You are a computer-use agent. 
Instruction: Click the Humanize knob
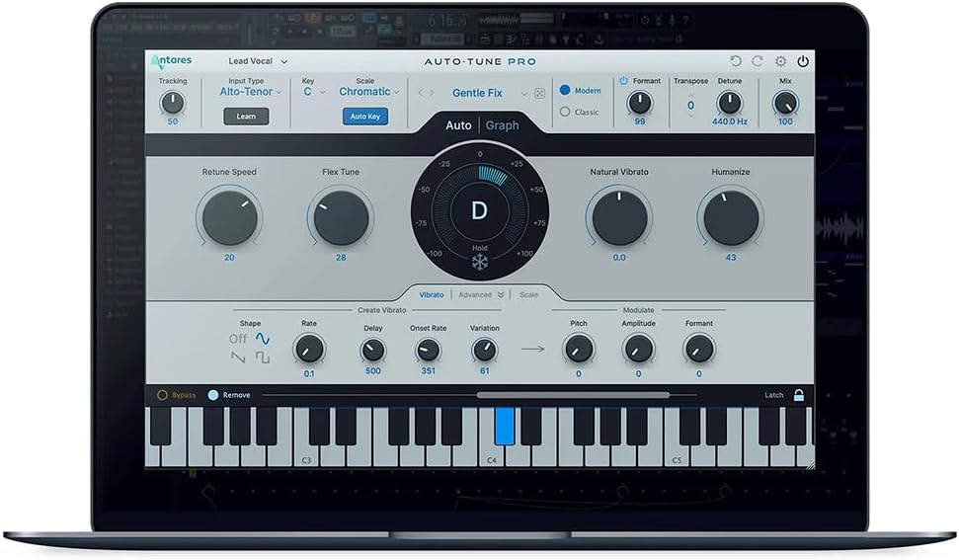point(731,217)
